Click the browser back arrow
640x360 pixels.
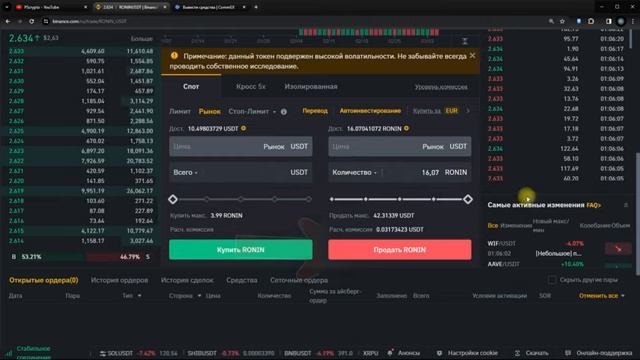[8, 21]
